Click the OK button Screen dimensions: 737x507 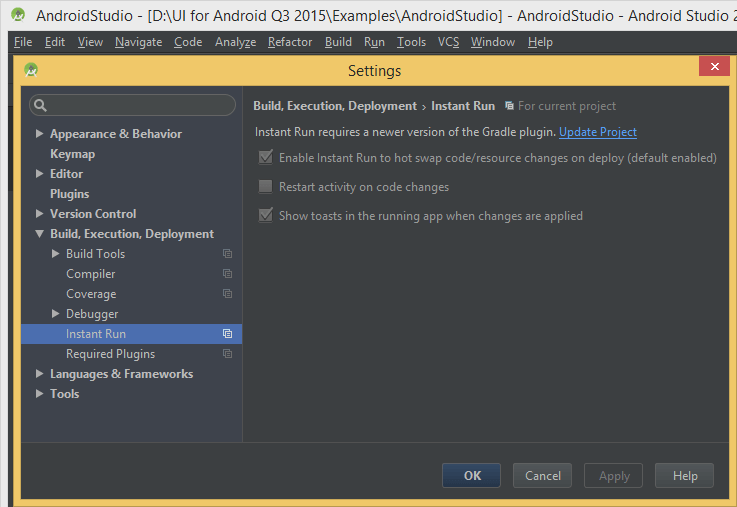click(x=471, y=476)
